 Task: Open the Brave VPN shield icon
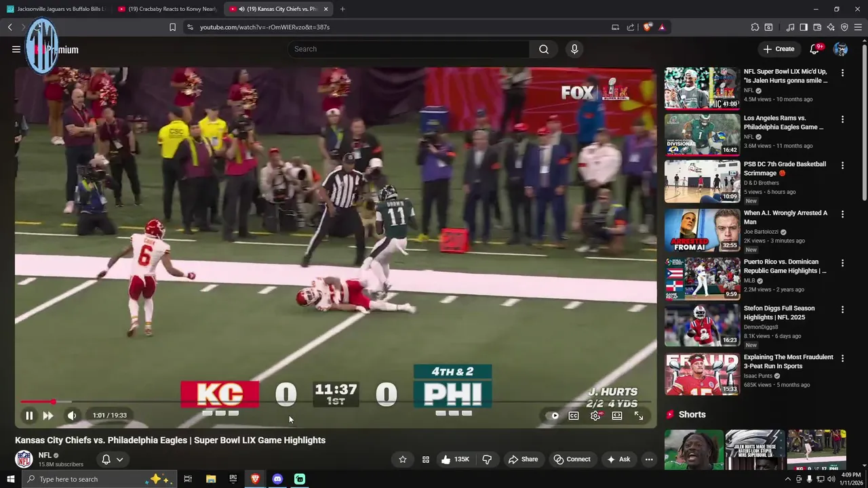tap(844, 27)
